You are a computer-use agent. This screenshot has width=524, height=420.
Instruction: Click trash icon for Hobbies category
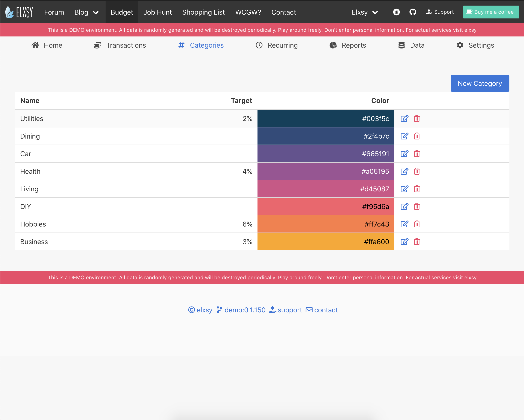[416, 224]
